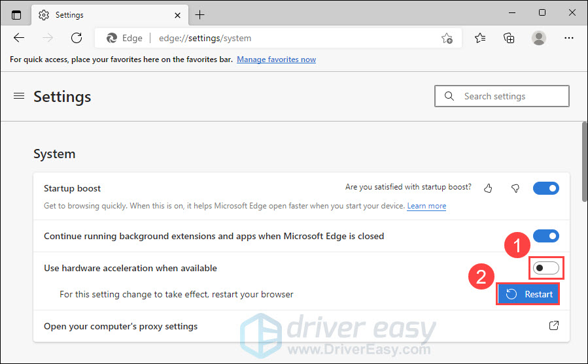588x364 pixels.
Task: Open the Favorites list icon
Action: (480, 38)
